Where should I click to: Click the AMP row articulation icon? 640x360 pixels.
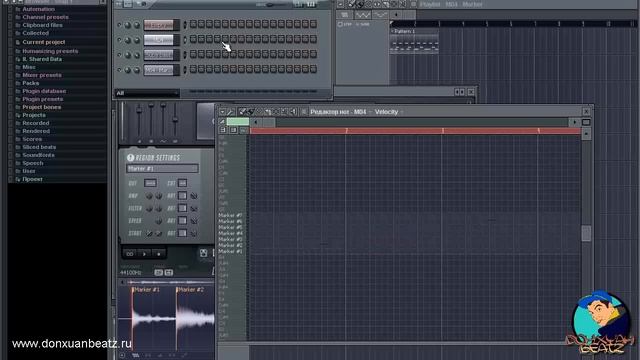[194, 196]
